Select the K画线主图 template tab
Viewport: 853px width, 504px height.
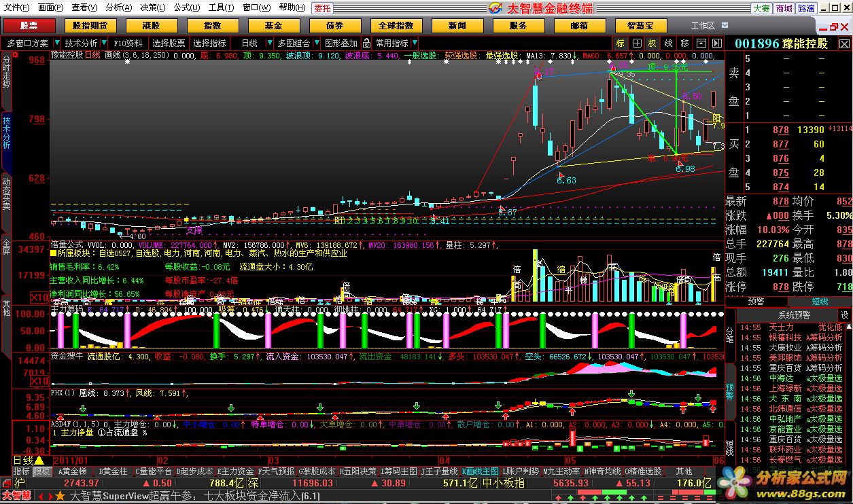point(480,471)
